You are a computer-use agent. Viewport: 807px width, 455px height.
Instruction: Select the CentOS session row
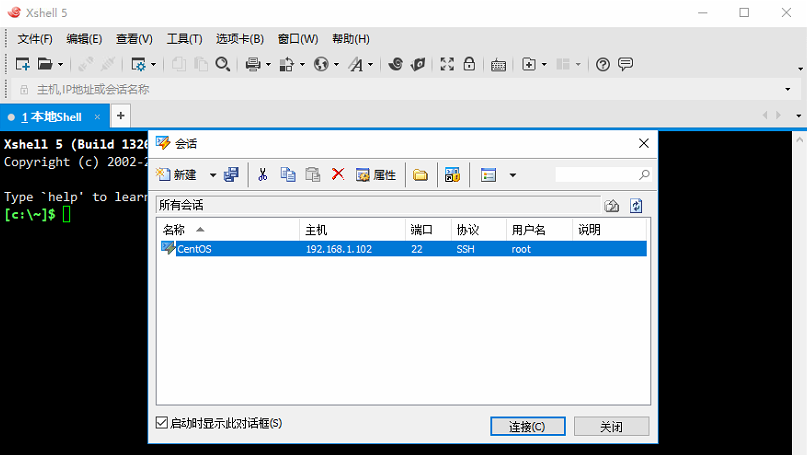(x=404, y=249)
